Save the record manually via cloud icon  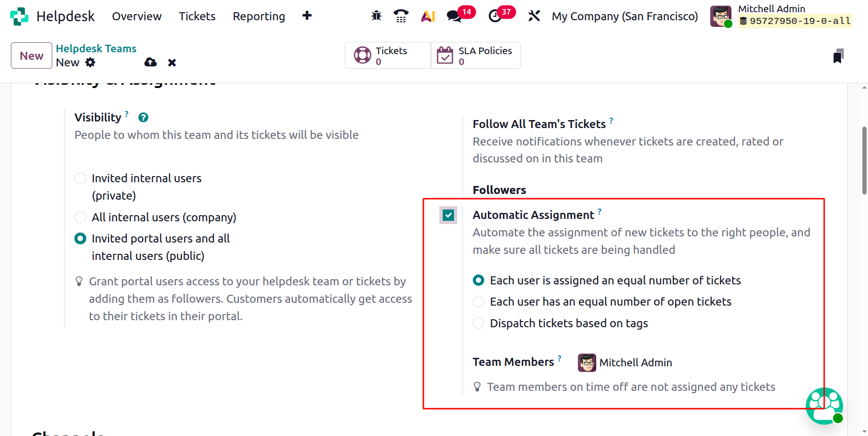[151, 62]
